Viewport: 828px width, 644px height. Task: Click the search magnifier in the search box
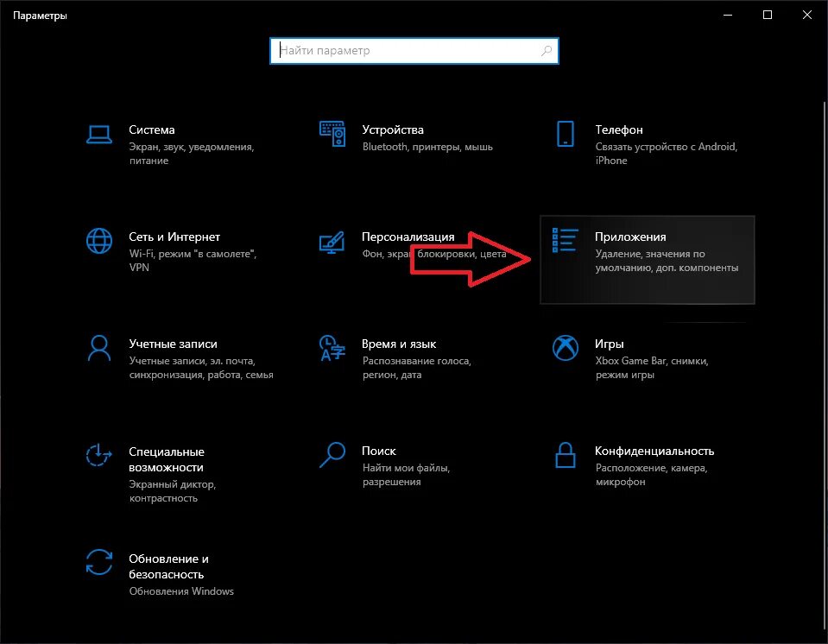547,51
